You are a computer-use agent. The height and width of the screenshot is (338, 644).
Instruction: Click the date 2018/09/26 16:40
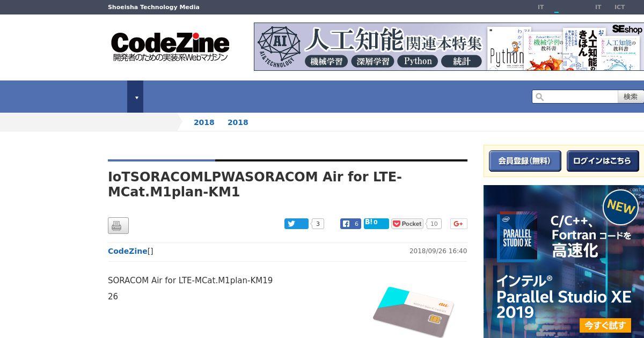click(x=438, y=251)
